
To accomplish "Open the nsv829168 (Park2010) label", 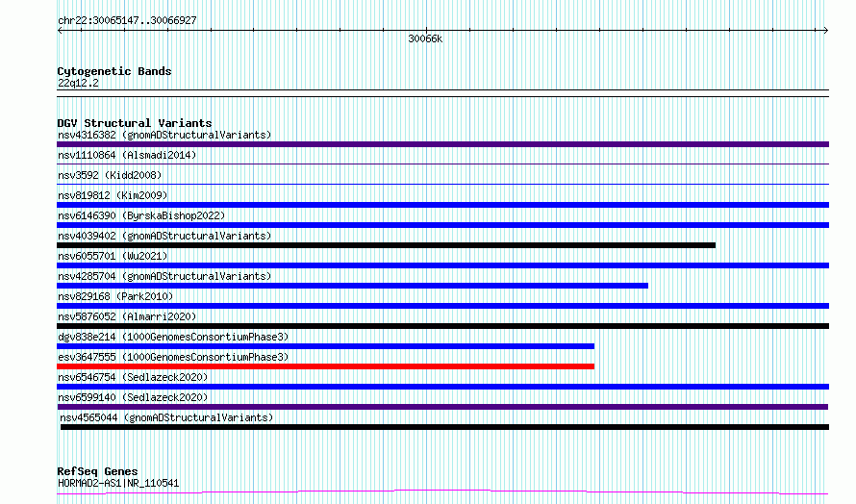I will pos(115,296).
